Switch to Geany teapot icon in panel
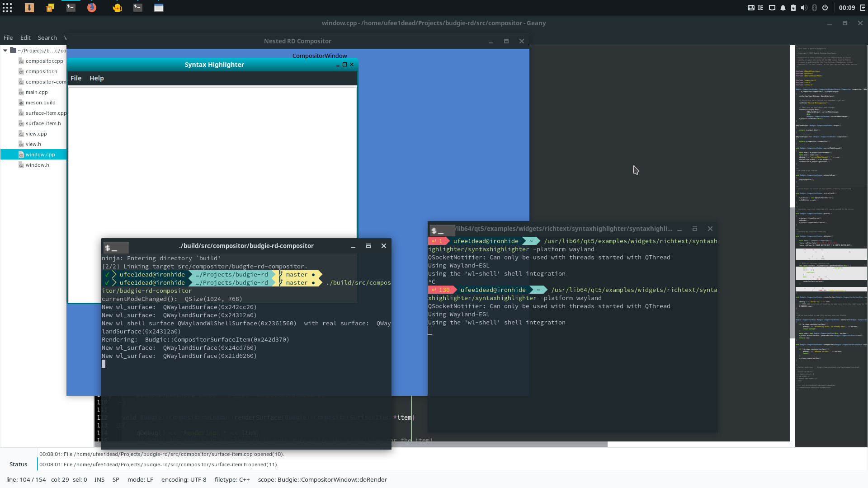 point(117,8)
